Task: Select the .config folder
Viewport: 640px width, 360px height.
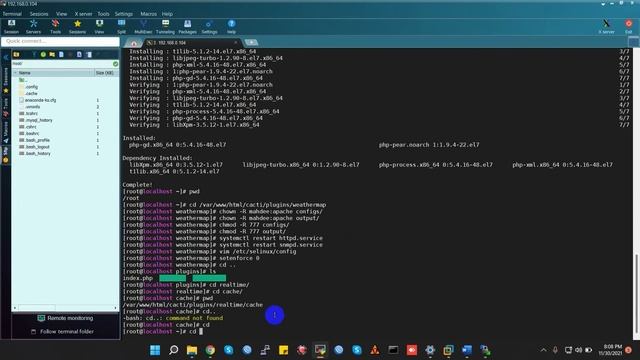Action: pos(29,87)
